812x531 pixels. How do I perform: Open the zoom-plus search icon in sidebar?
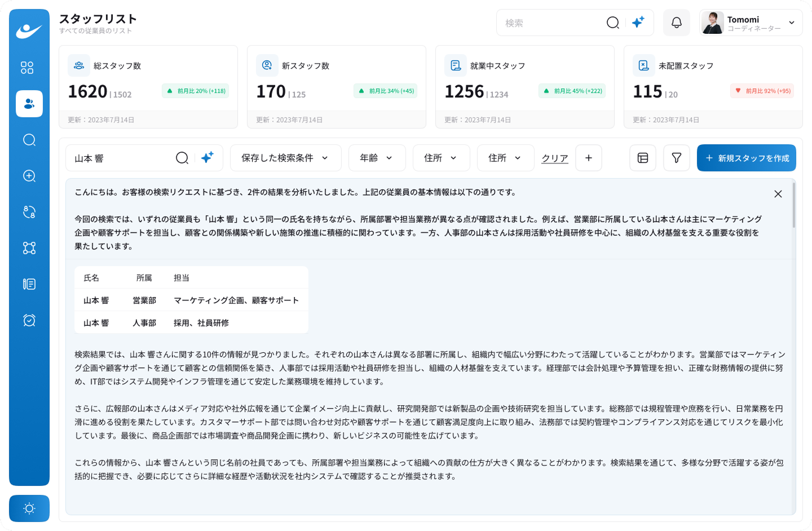[x=29, y=176]
